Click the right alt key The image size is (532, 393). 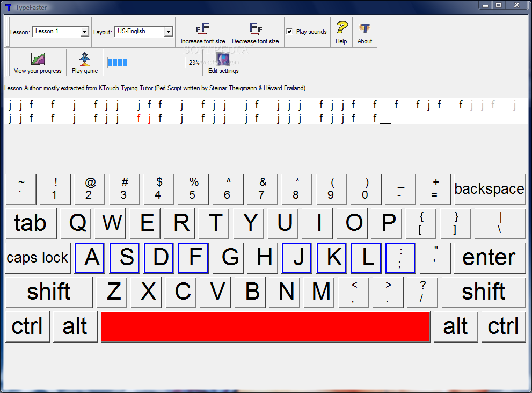[x=456, y=327]
